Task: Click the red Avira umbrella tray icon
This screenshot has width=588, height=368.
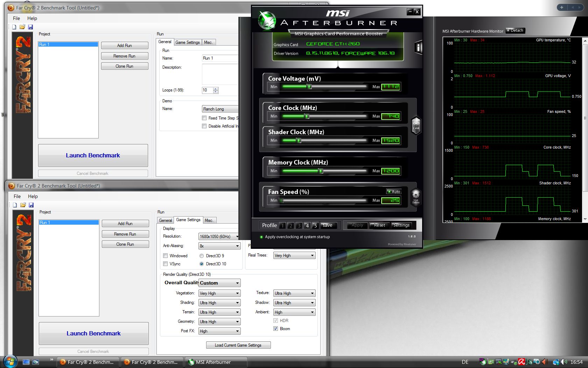Action: [x=521, y=362]
